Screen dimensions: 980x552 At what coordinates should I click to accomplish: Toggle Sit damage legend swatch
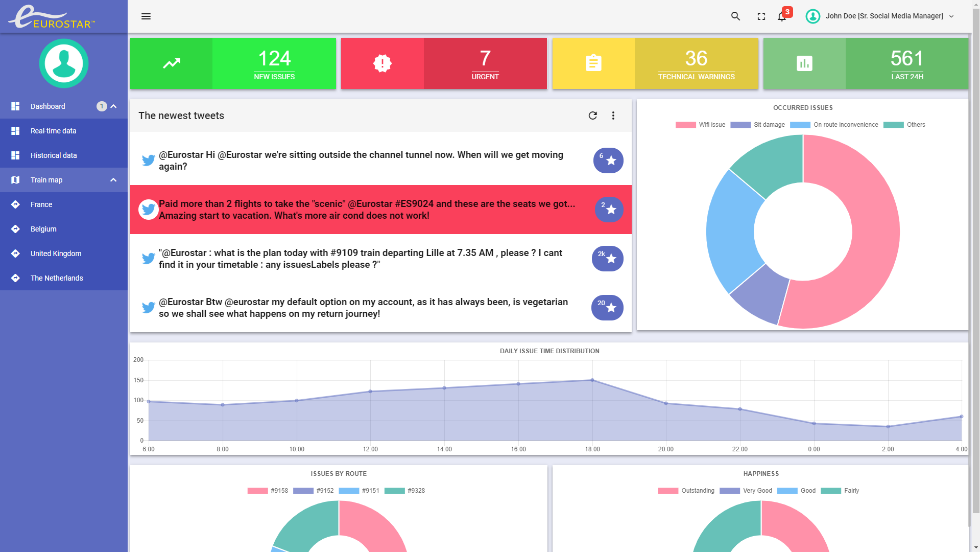click(x=740, y=125)
